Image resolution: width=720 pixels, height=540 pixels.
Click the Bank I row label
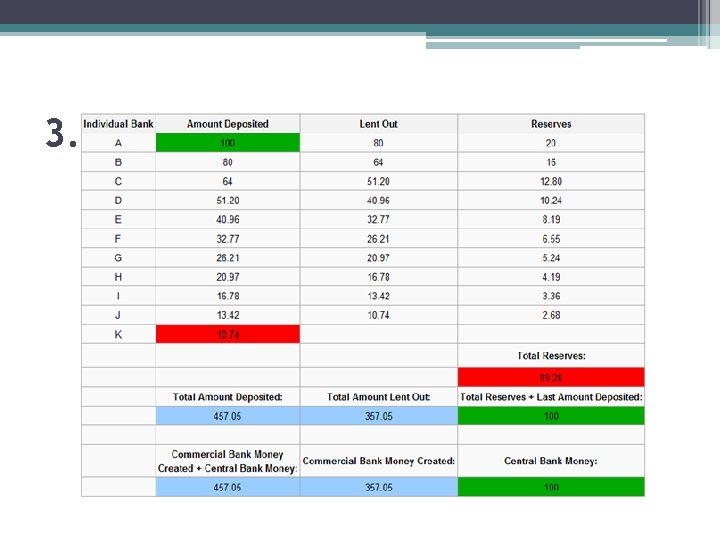coord(118,296)
